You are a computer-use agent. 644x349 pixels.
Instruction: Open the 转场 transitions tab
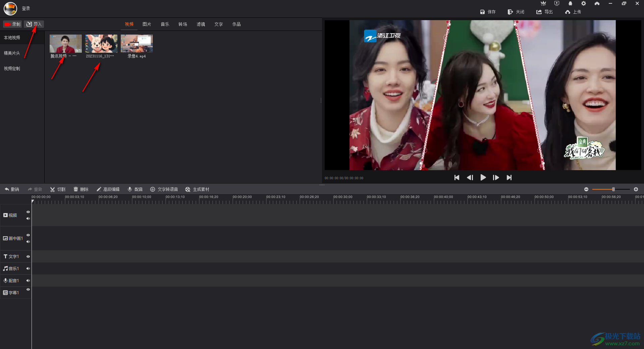tap(183, 24)
